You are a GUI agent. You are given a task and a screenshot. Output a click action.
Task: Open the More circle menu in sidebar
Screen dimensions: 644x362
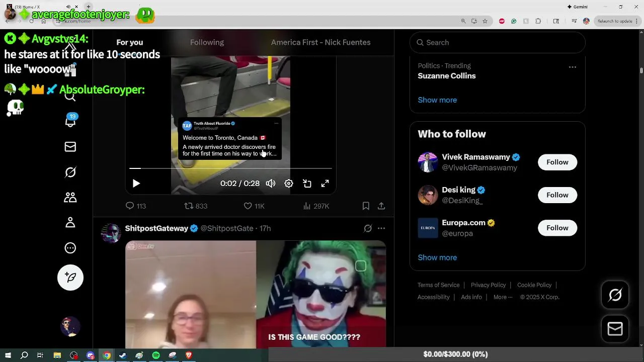(70, 248)
